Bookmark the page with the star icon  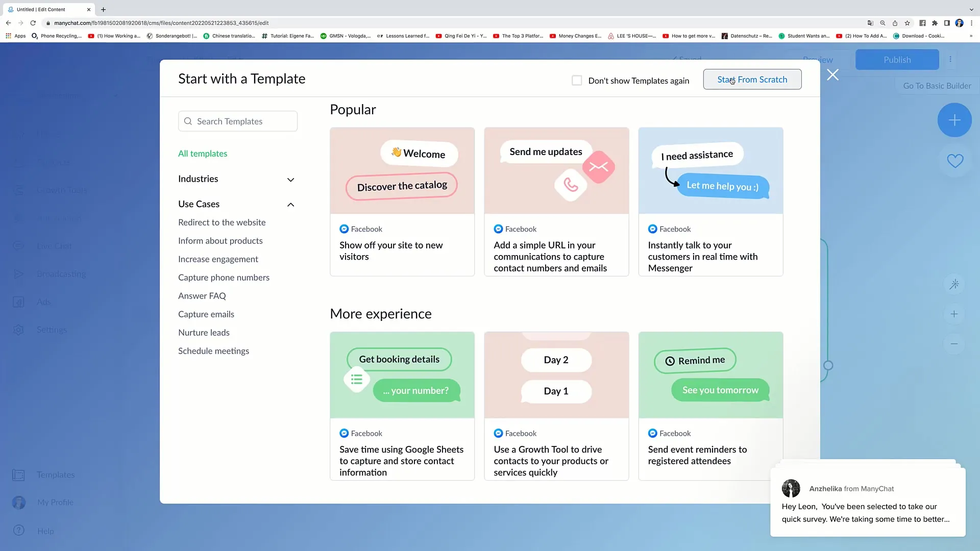coord(907,23)
